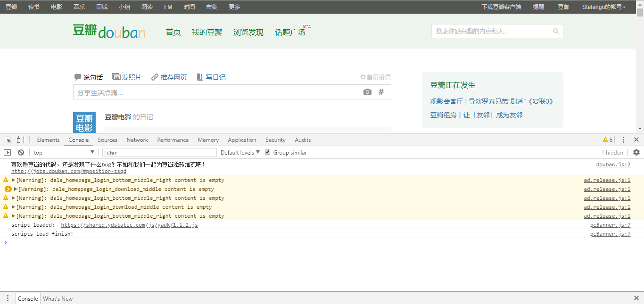This screenshot has height=304, width=644.
Task: Open 我的豆瓣 navigation link
Action: [x=207, y=32]
